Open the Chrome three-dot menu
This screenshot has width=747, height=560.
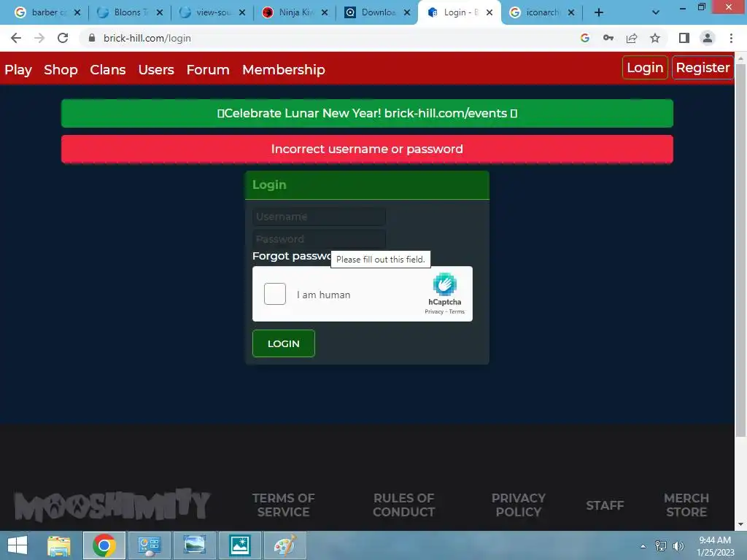(731, 38)
